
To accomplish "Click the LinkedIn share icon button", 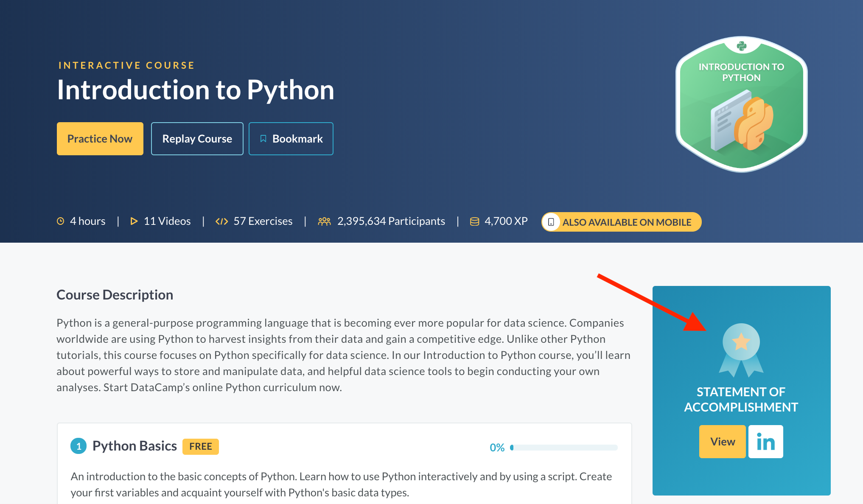I will [x=765, y=442].
